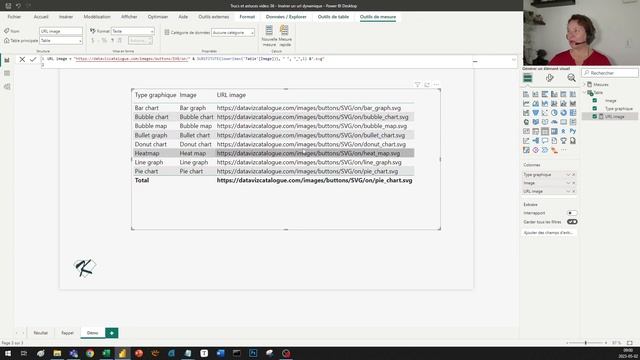
Task: Switch to the Accueil ribbon tab
Action: coord(41,17)
